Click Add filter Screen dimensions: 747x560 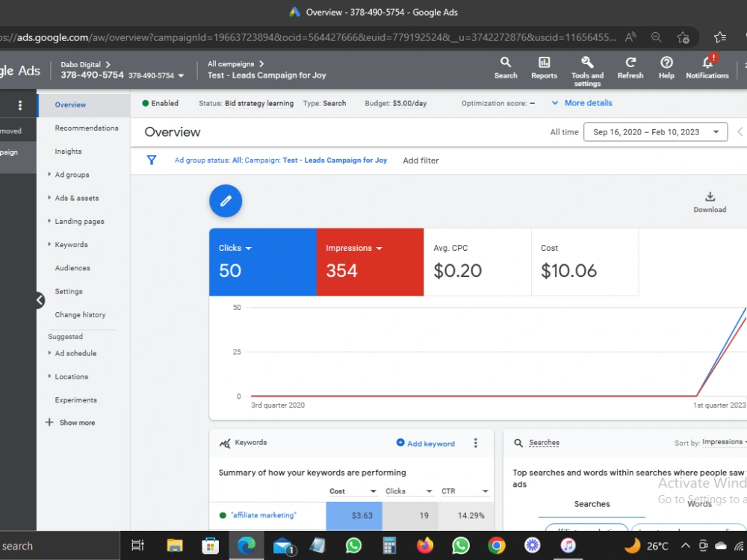click(x=421, y=161)
